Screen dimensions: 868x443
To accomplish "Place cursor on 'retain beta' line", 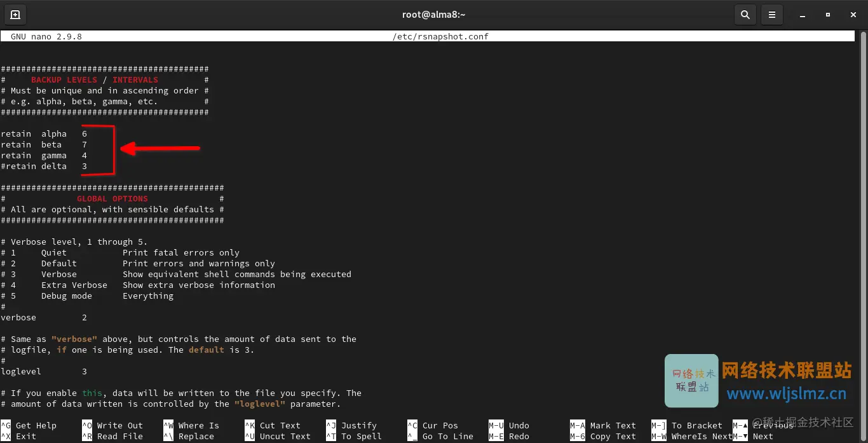I will 44,145.
